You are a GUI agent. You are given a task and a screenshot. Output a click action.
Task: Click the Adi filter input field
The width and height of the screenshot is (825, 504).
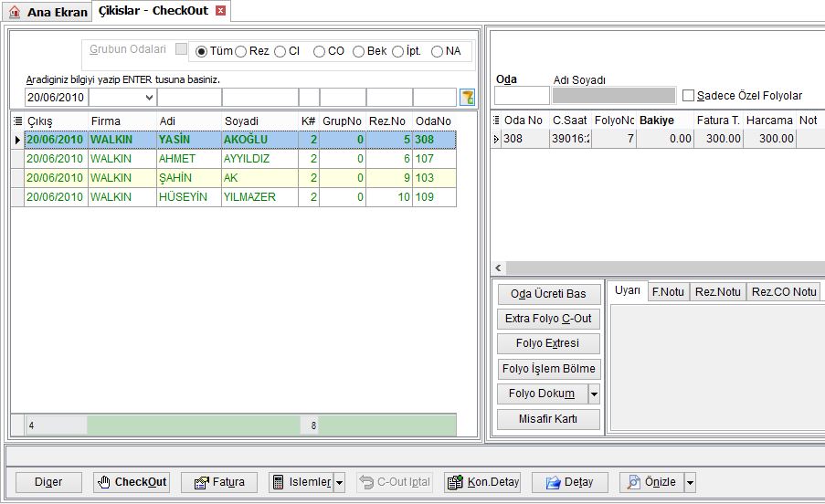click(x=189, y=97)
